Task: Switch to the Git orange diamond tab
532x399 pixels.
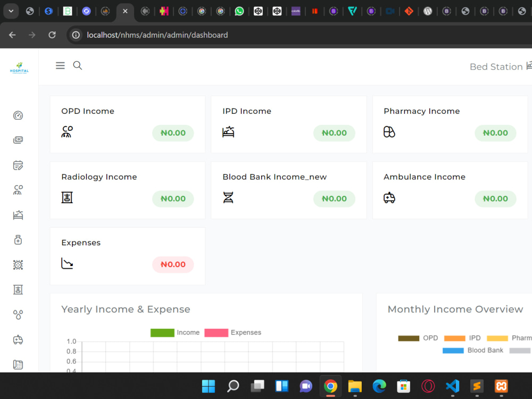Action: (409, 11)
